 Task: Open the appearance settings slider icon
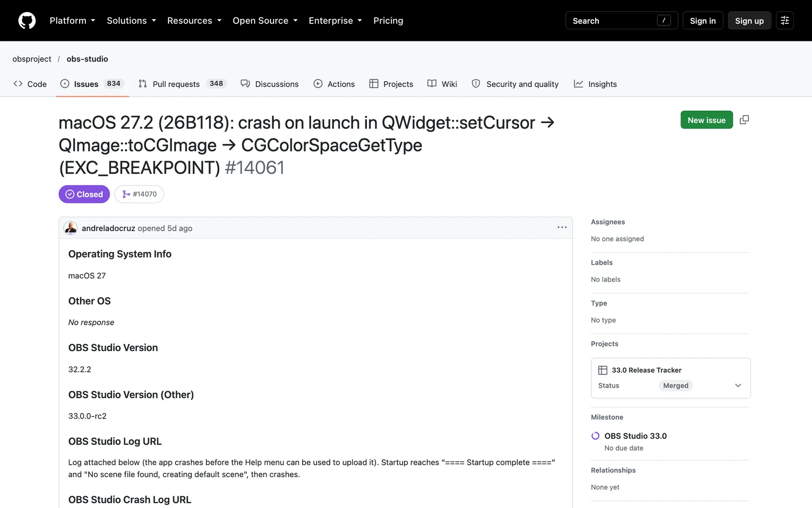(785, 21)
